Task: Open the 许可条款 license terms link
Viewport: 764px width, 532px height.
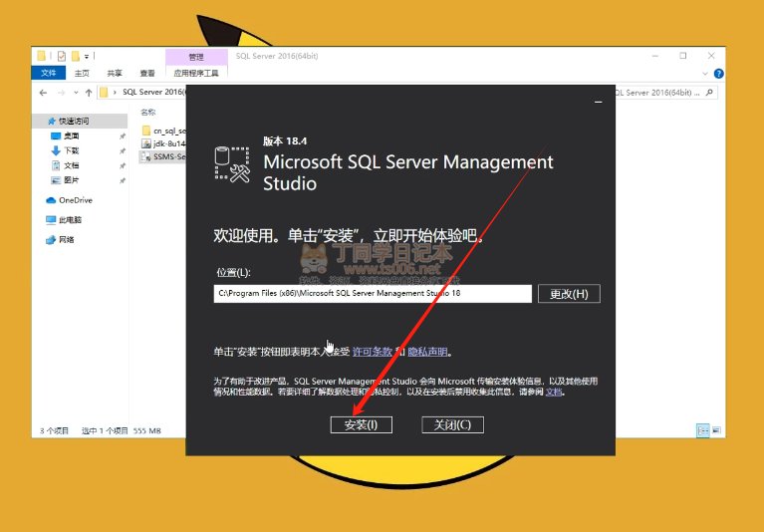Action: tap(371, 352)
